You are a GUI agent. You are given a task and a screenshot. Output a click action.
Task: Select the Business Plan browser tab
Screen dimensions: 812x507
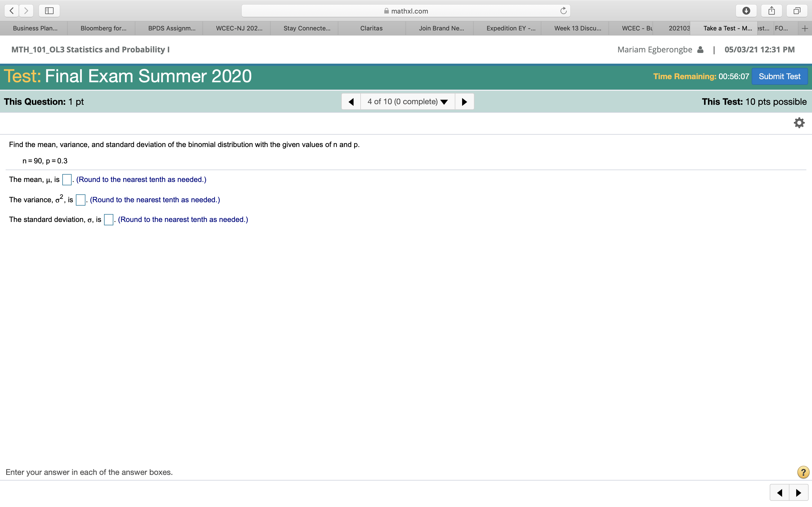point(34,28)
